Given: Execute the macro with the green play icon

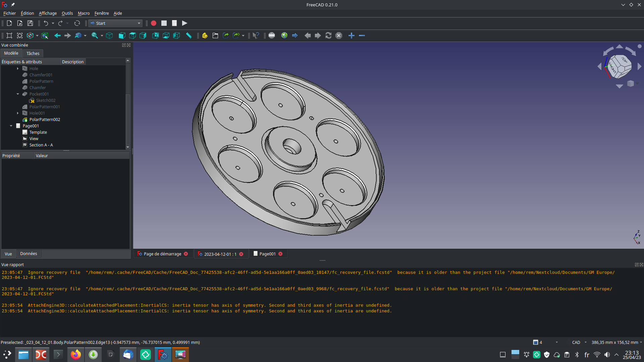Looking at the screenshot, I should [x=184, y=23].
